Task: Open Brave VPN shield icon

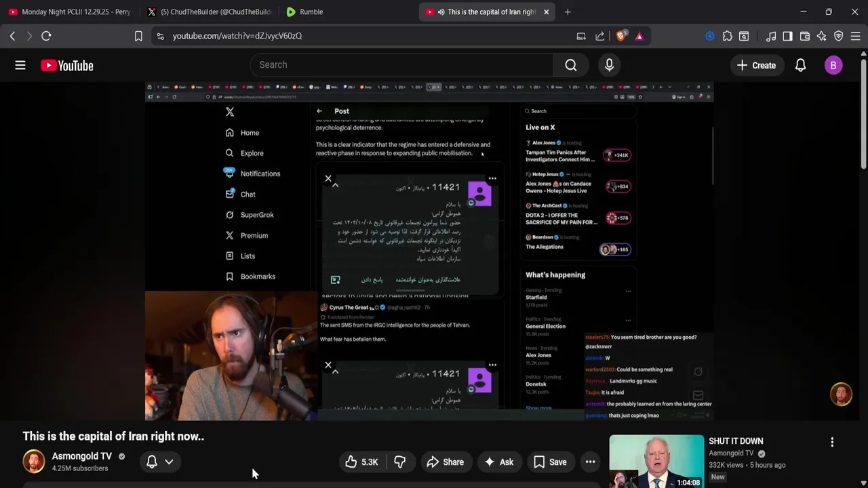Action: pyautogui.click(x=839, y=36)
